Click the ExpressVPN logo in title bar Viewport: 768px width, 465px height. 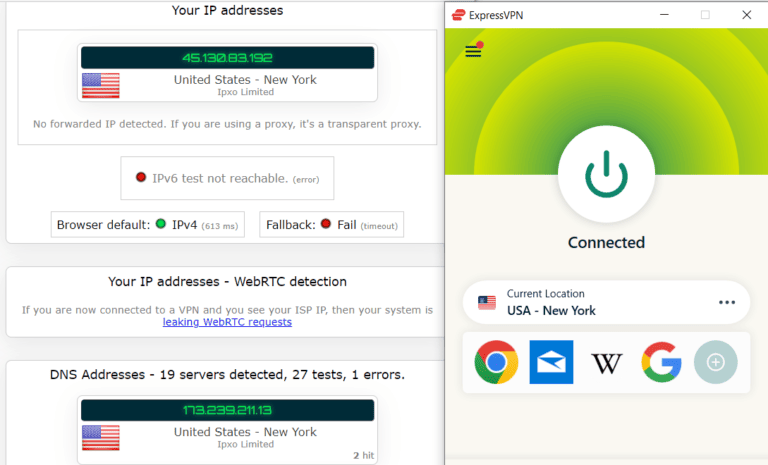(x=458, y=15)
